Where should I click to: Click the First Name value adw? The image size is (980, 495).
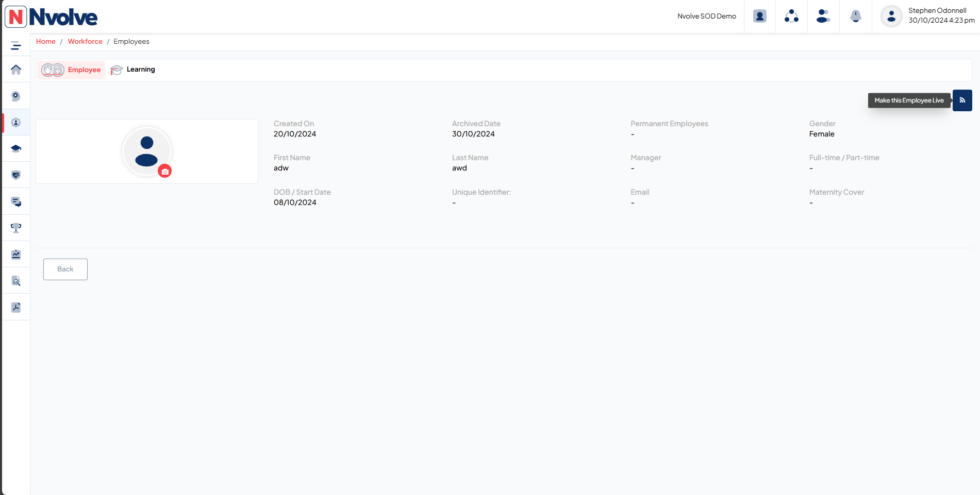pos(281,168)
